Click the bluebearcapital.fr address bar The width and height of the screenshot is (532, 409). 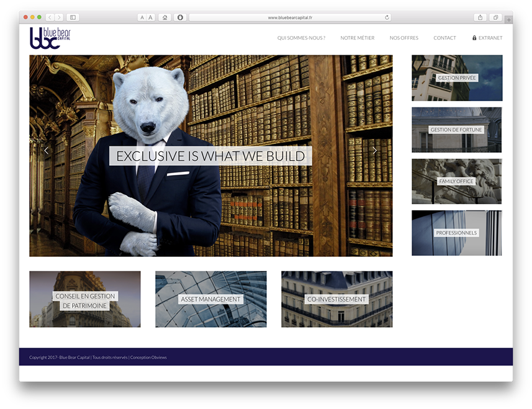tap(290, 17)
